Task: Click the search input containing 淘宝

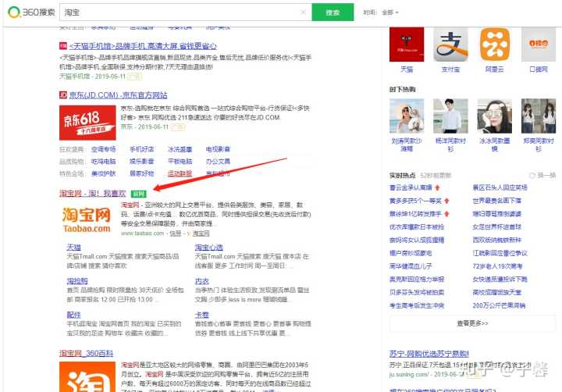Action: pos(180,12)
